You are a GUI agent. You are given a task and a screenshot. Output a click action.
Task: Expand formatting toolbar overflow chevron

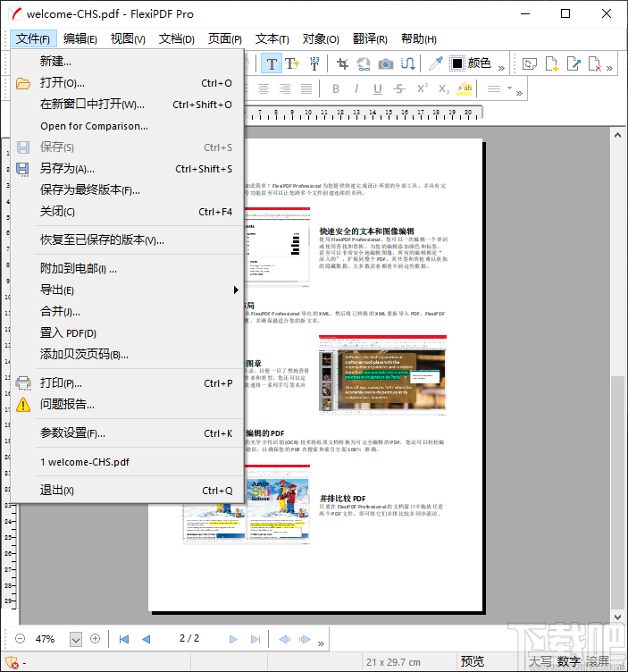point(519,93)
